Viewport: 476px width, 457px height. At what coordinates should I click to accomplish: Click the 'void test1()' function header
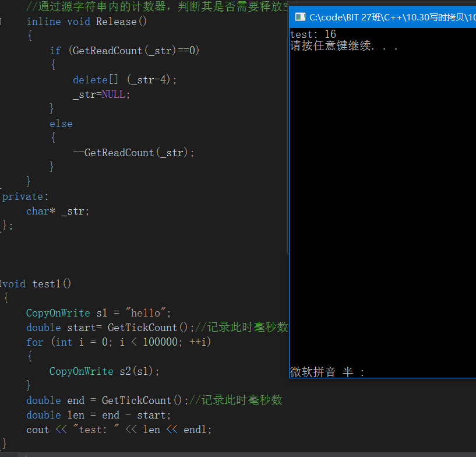(37, 284)
